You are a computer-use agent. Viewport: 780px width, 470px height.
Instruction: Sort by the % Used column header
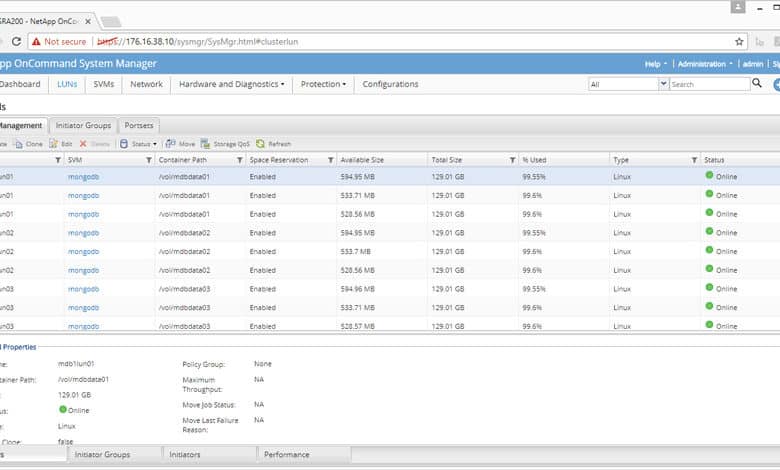(x=534, y=160)
